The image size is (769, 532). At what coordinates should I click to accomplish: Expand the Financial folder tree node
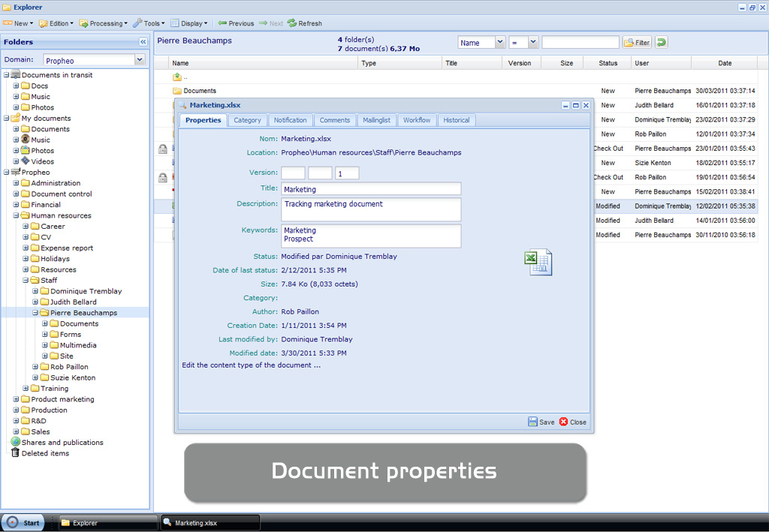click(16, 204)
